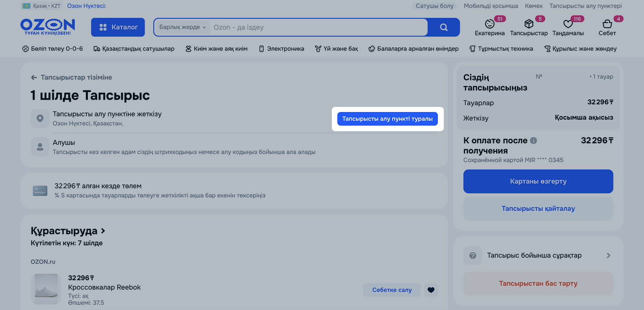
Task: Open the Таңдамалы favorites heart icon
Action: click(568, 27)
